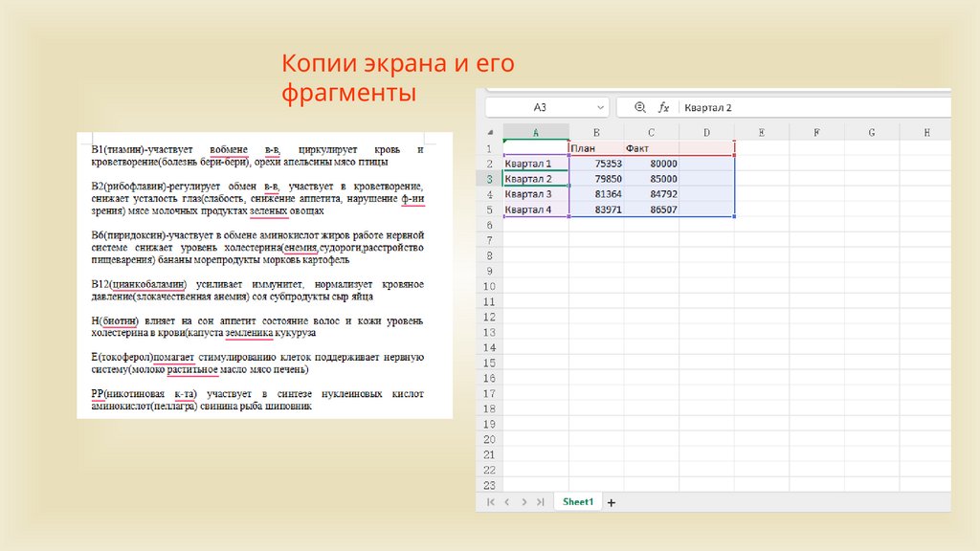Click the formula bar containing Квартал 2
Viewport: 980px width, 551px height.
813,108
